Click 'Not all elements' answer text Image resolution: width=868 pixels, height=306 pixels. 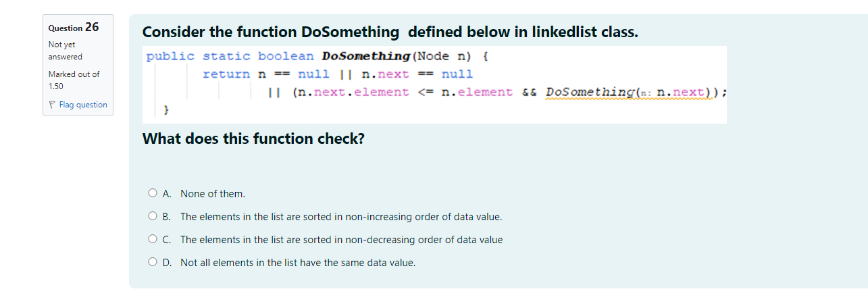(x=298, y=263)
